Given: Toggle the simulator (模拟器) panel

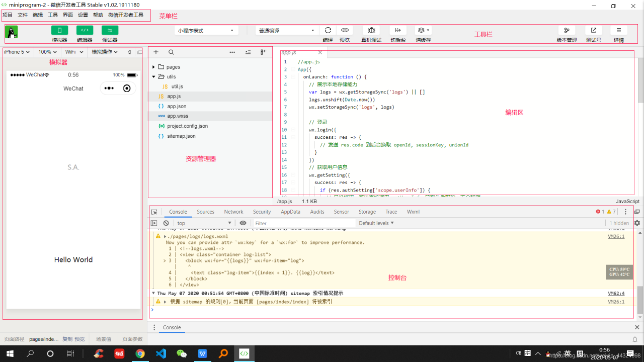Looking at the screenshot, I should pyautogui.click(x=59, y=30).
